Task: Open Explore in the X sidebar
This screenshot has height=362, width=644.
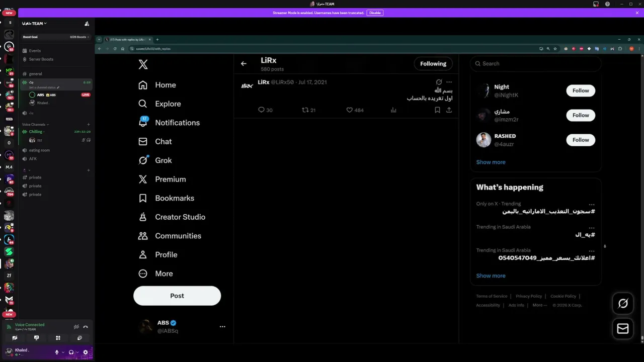Action: click(160, 104)
